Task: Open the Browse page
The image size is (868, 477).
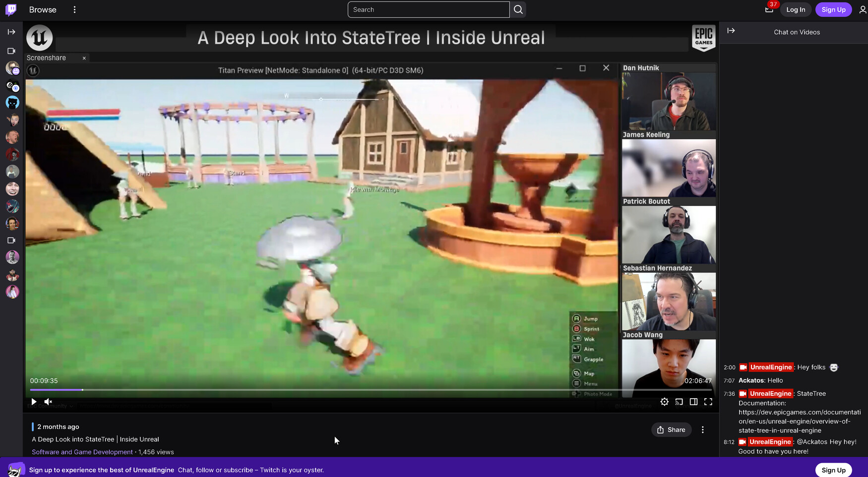Action: tap(43, 9)
